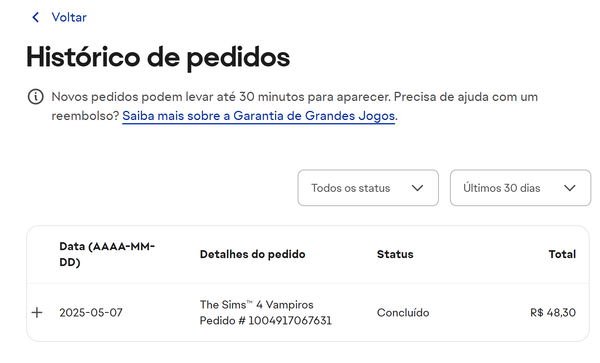This screenshot has height=363, width=600.
Task: Go back using the Voltar link
Action: point(69,17)
